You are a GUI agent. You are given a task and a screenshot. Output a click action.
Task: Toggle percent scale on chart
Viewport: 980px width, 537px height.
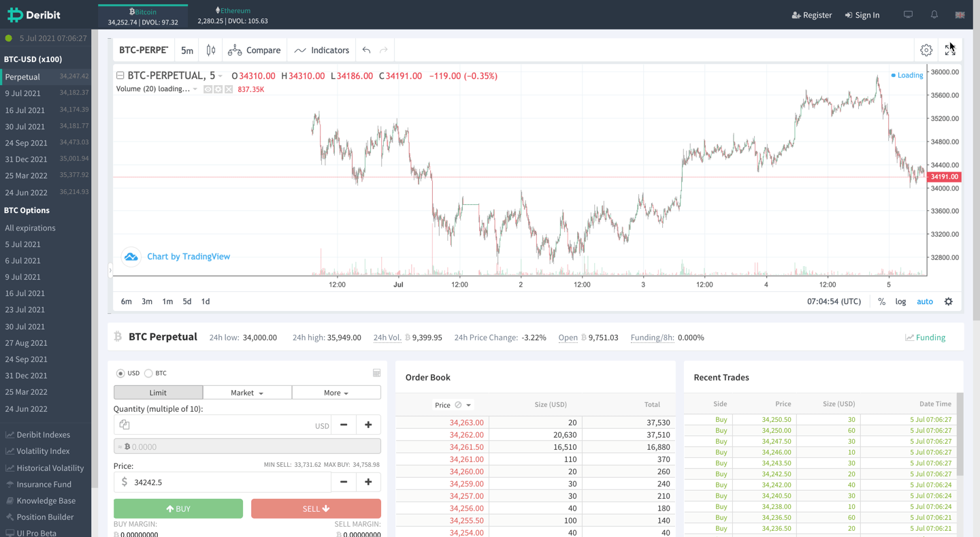click(x=882, y=302)
